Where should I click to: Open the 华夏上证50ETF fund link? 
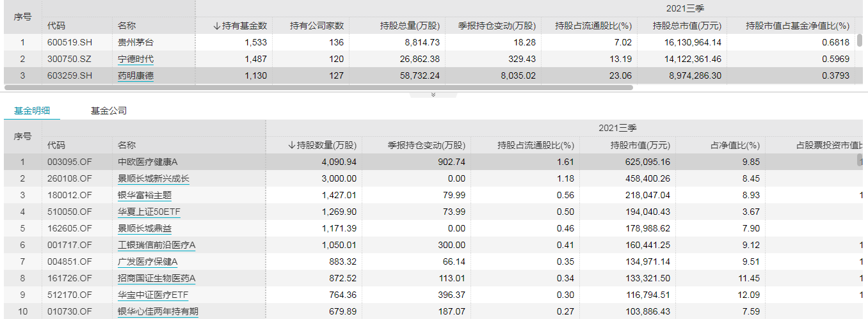149,212
